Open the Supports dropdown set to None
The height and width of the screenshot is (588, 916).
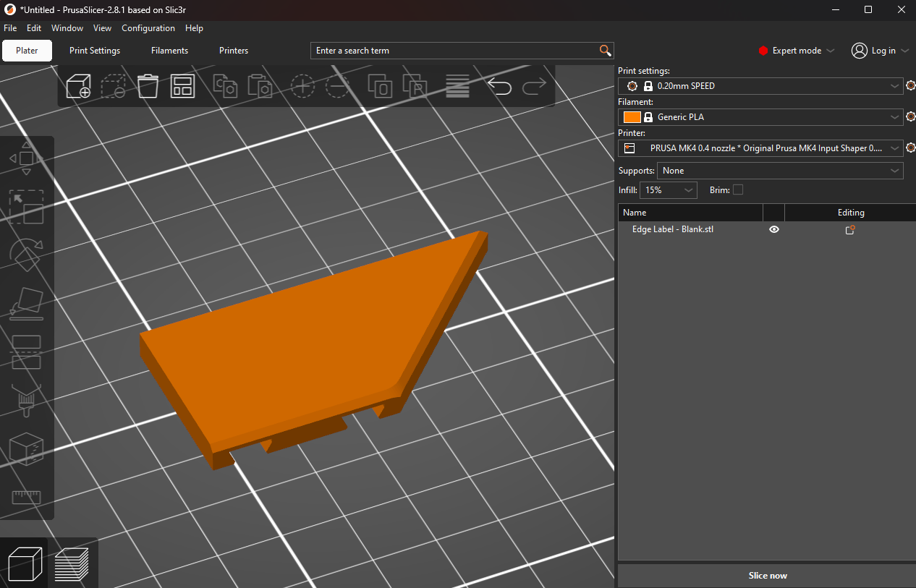780,171
